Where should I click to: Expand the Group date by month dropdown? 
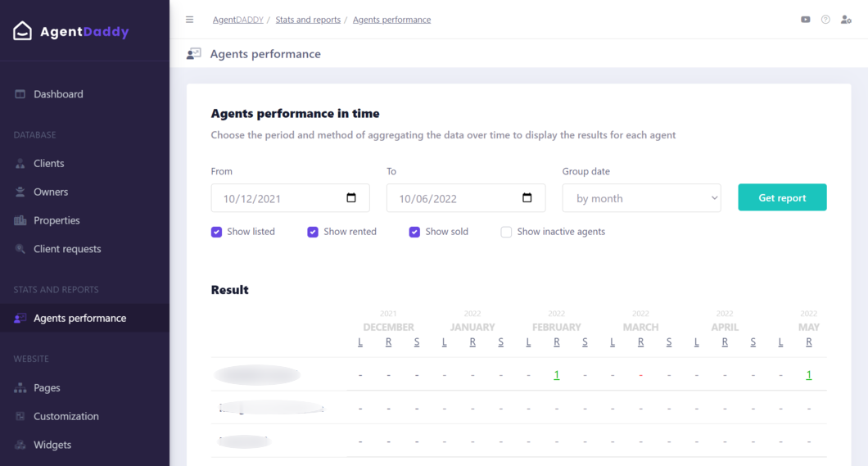(642, 198)
